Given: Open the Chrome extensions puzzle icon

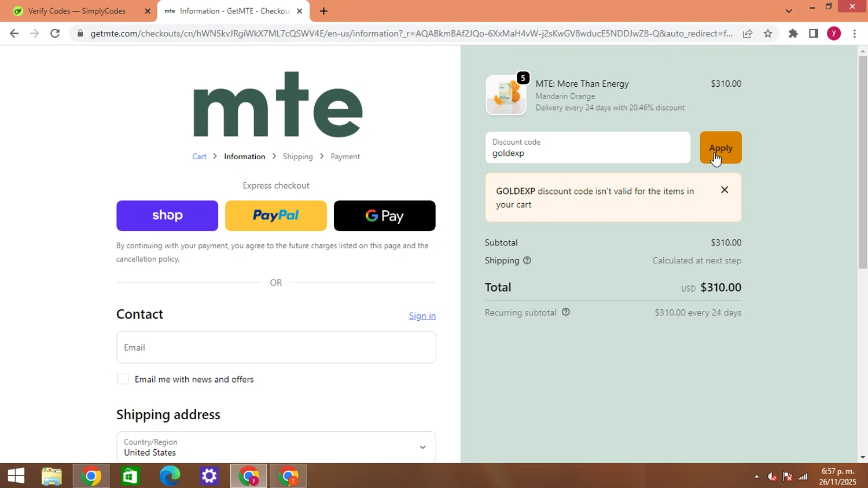Looking at the screenshot, I should (x=793, y=34).
